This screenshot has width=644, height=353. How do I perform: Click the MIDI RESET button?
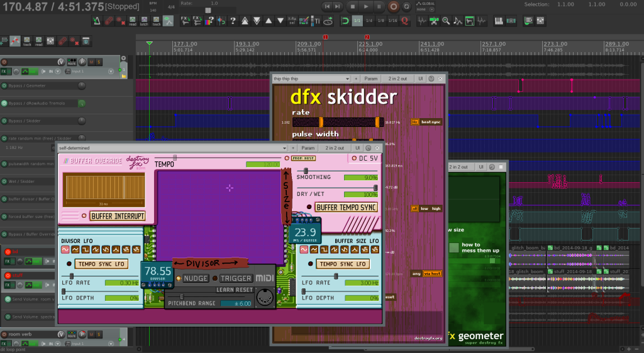click(245, 290)
